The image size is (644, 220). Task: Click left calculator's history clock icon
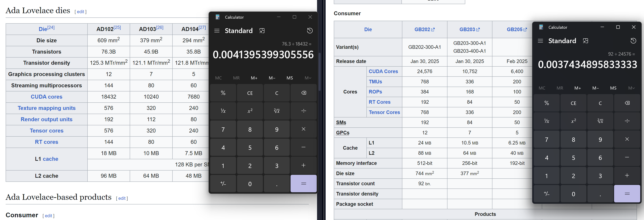pyautogui.click(x=310, y=31)
